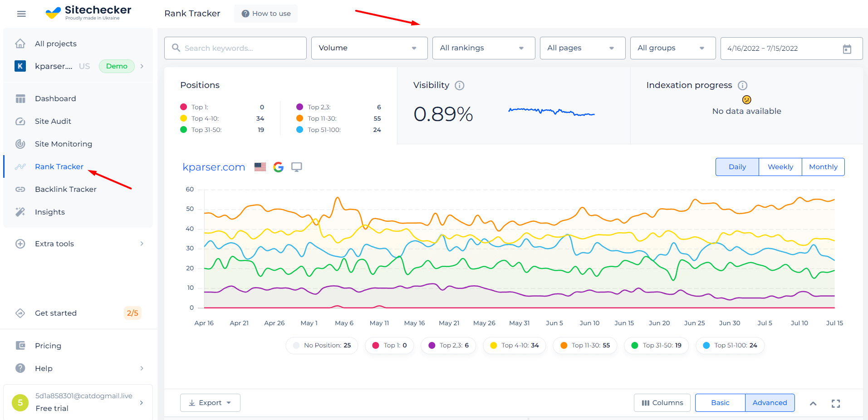
Task: Open All projects link
Action: pos(56,44)
